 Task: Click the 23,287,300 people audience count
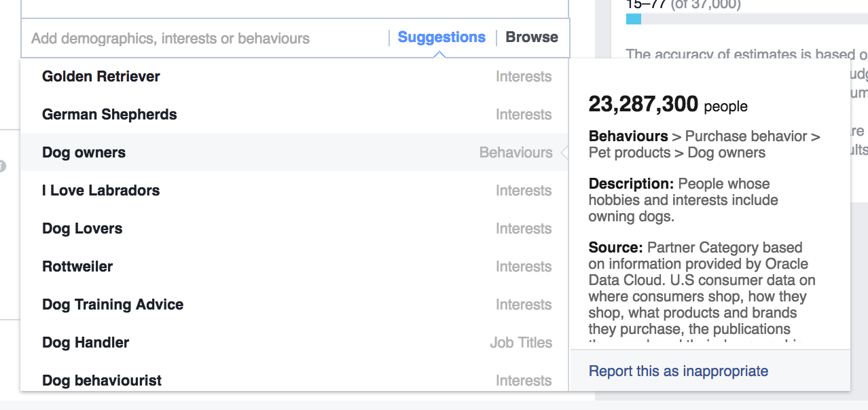(x=668, y=105)
